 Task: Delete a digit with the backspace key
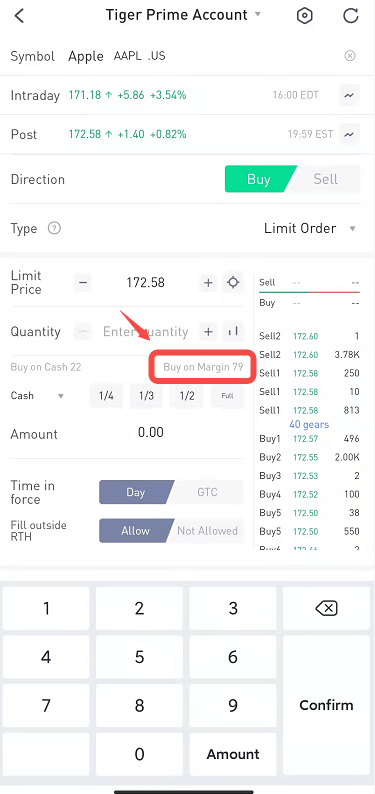326,608
